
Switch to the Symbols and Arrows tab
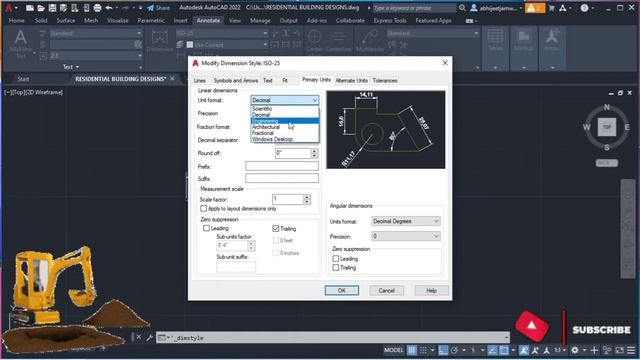tap(236, 81)
